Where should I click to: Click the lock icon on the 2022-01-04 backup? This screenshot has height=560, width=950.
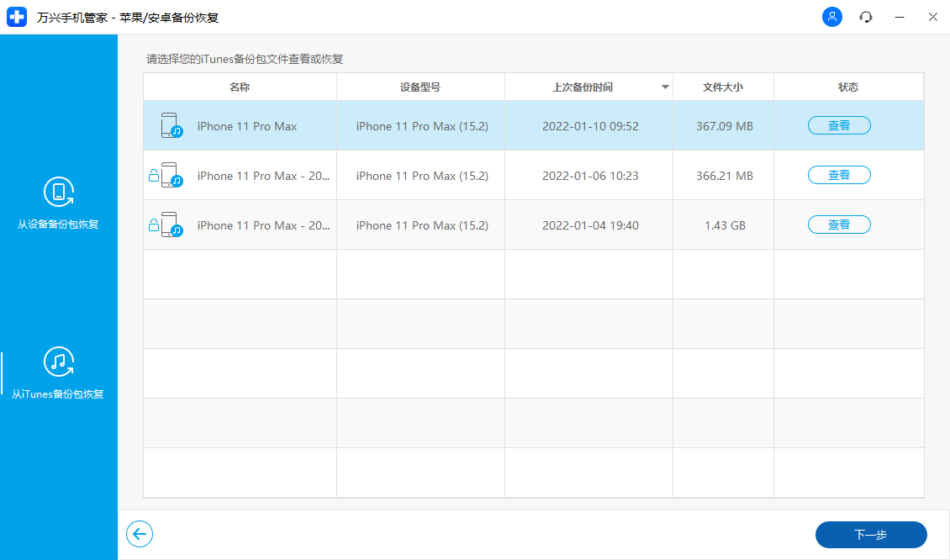tap(155, 225)
